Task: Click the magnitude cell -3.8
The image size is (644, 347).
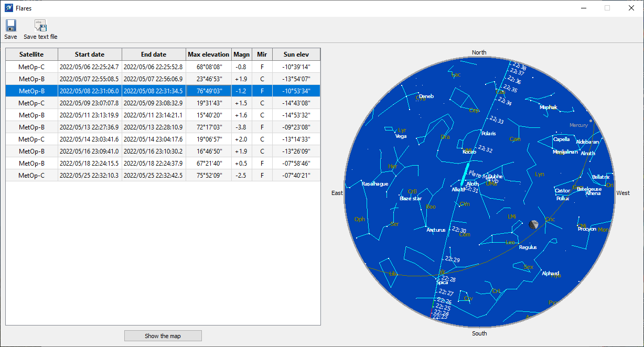Action: click(242, 127)
